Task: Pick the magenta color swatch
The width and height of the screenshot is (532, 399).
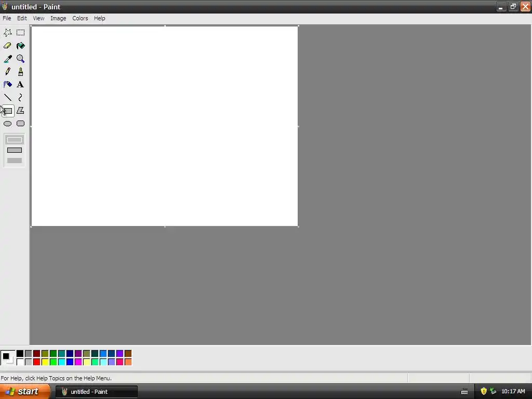Action: [x=78, y=362]
